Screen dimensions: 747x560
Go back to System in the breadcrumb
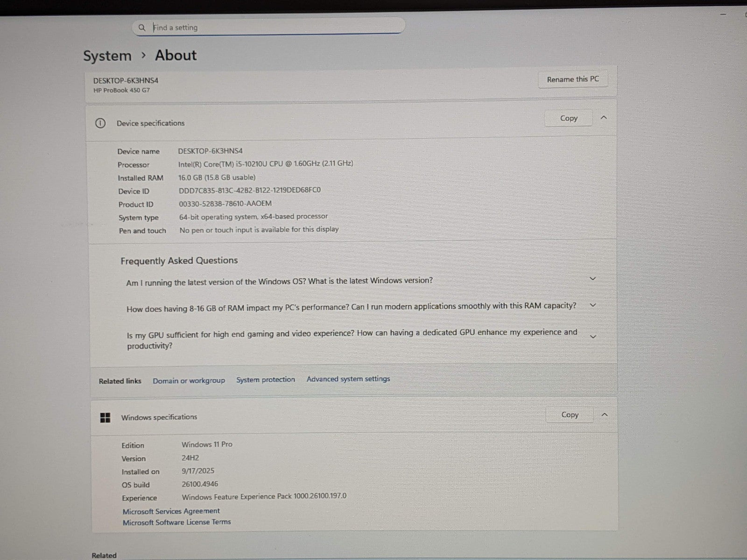(x=107, y=56)
